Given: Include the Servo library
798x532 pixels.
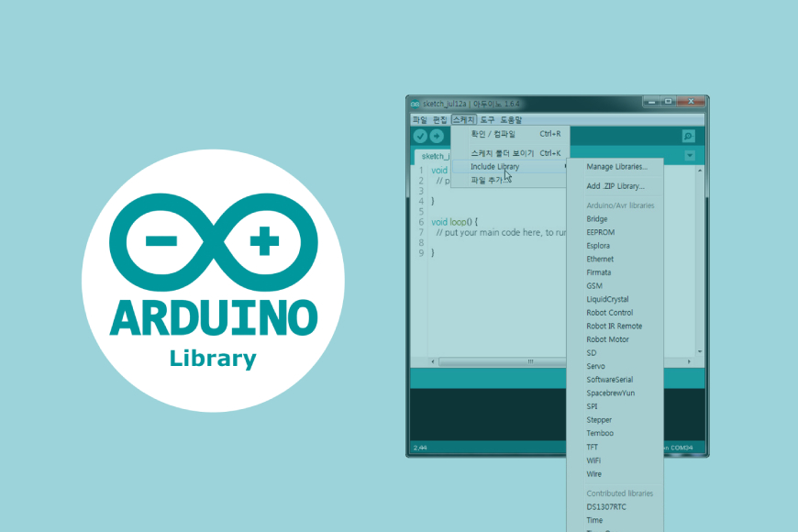Looking at the screenshot, I should (596, 366).
